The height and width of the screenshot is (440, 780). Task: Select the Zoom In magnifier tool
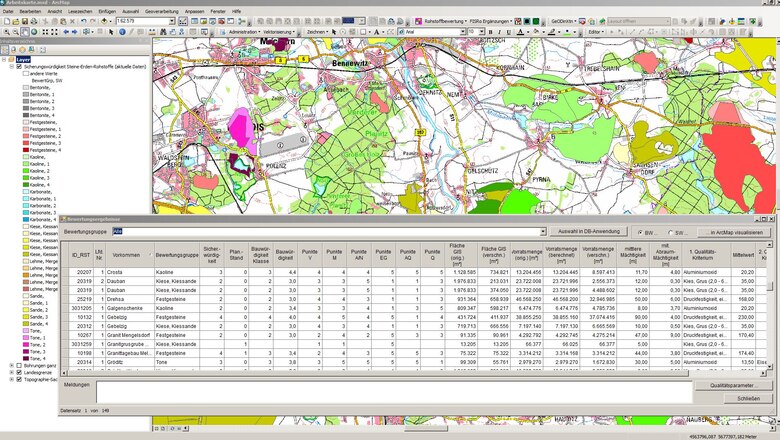[x=5, y=32]
